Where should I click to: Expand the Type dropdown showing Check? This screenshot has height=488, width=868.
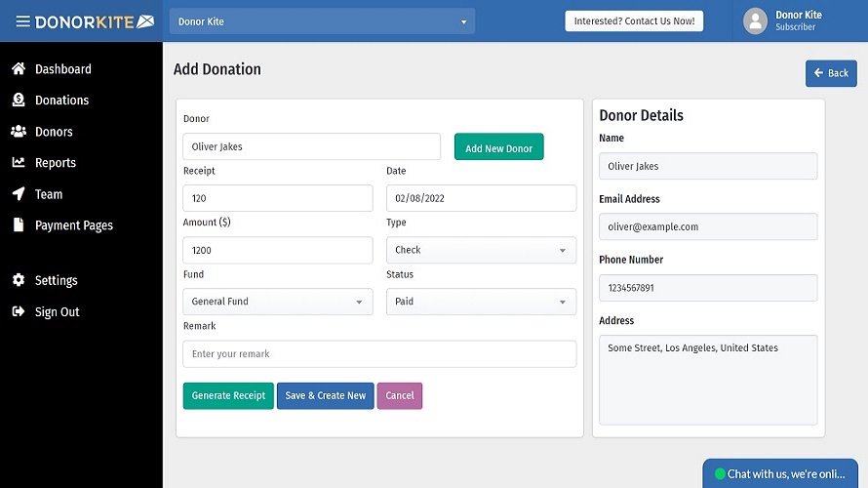(x=481, y=251)
